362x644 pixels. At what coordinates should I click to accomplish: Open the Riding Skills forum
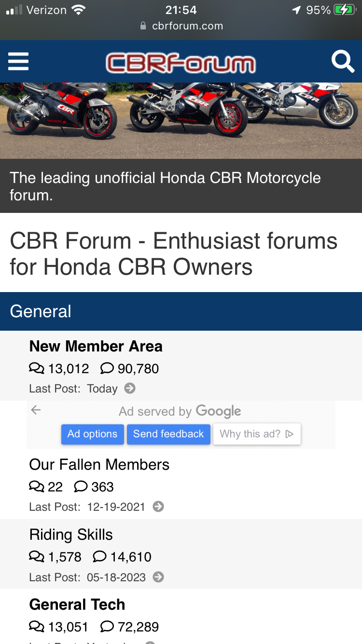point(71,534)
